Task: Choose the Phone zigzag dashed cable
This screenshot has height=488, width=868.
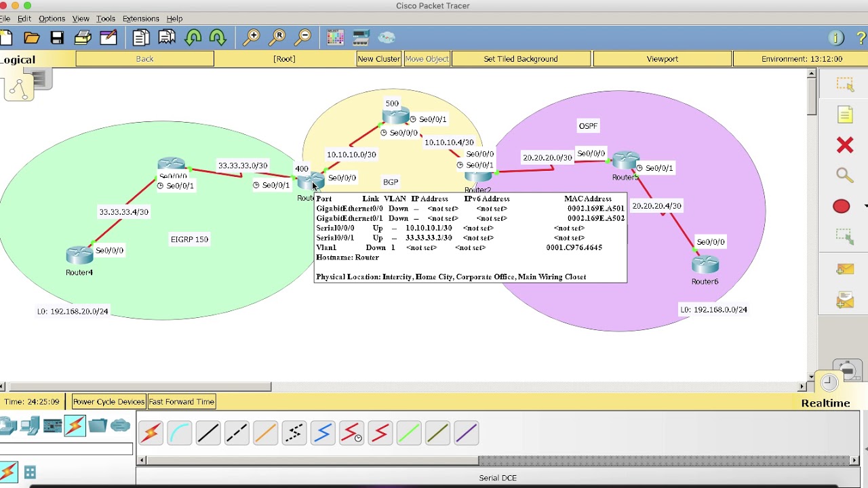Action: 294,433
